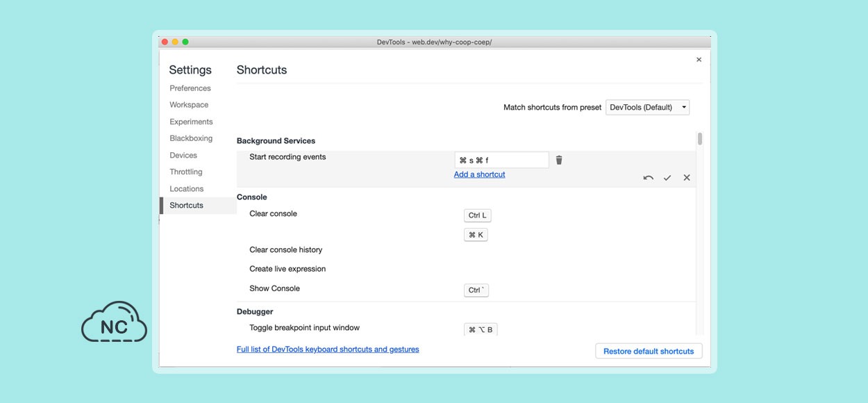Click the green maximize window button

click(185, 42)
